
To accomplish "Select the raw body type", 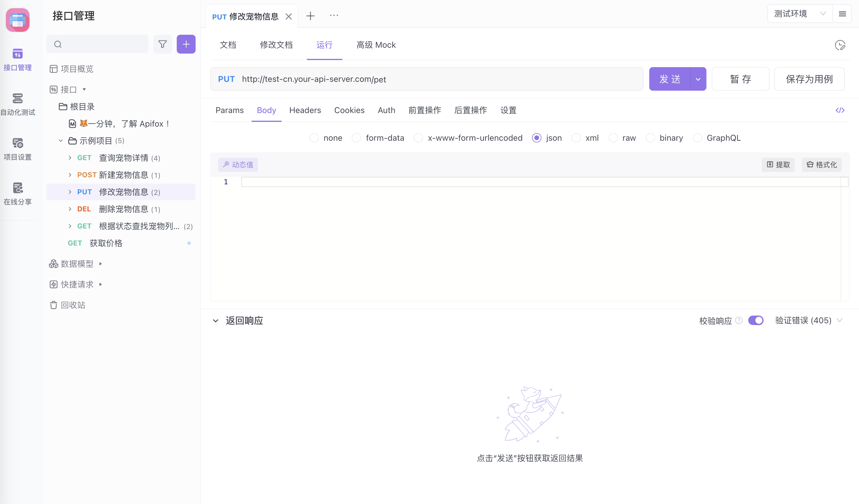I will coord(622,138).
